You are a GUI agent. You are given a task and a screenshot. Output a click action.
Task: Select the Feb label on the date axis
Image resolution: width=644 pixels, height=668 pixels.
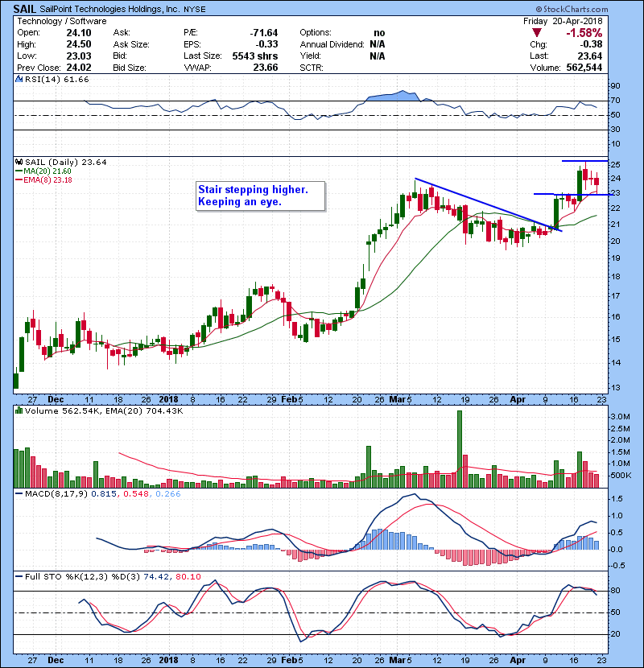290,398
